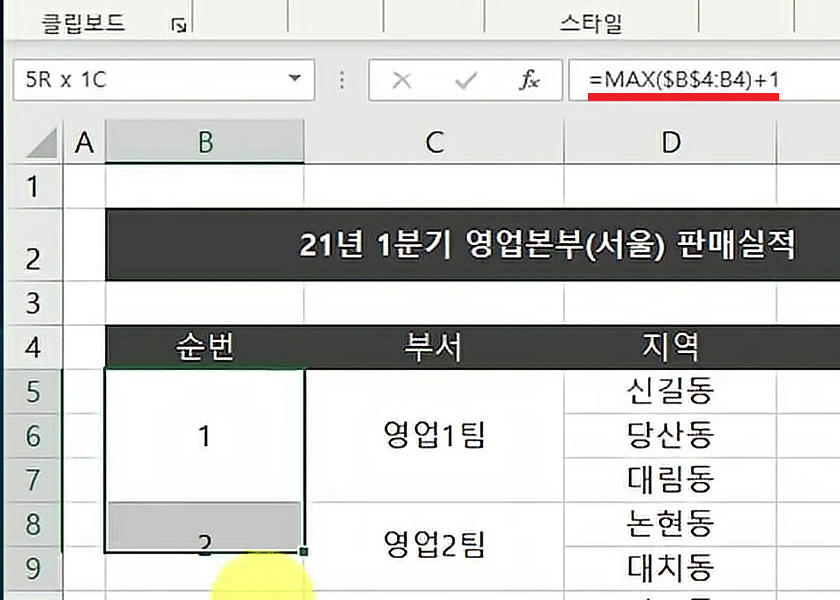The image size is (840, 600).
Task: Click the fill handle of the selection
Action: pyautogui.click(x=304, y=551)
